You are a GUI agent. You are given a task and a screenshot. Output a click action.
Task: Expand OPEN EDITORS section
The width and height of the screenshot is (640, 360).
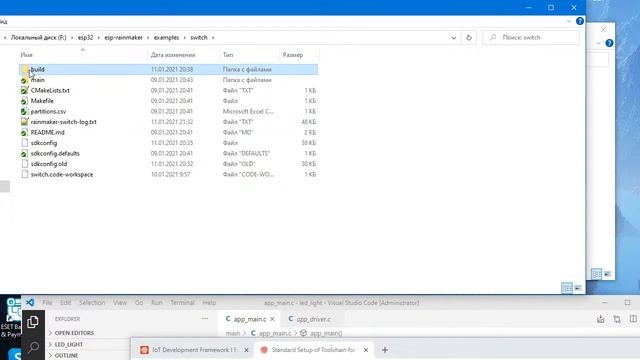click(x=72, y=333)
